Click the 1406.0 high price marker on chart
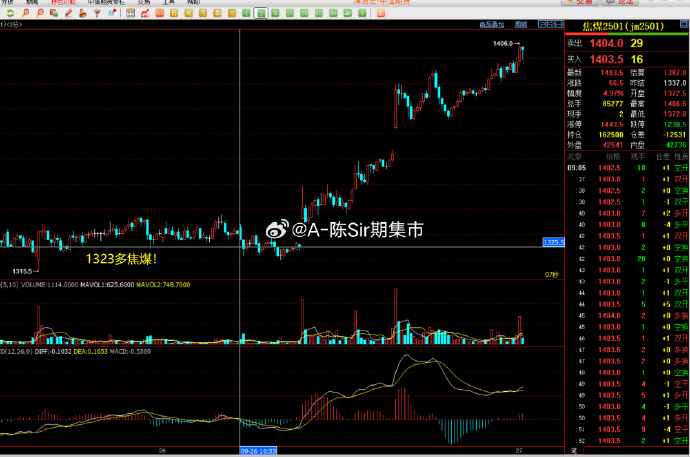Viewport: 690px width, 457px height. [503, 44]
